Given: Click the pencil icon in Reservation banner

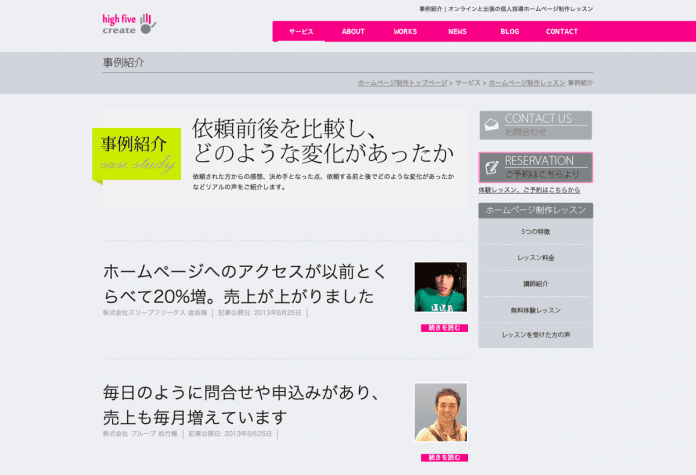Looking at the screenshot, I should 491,167.
